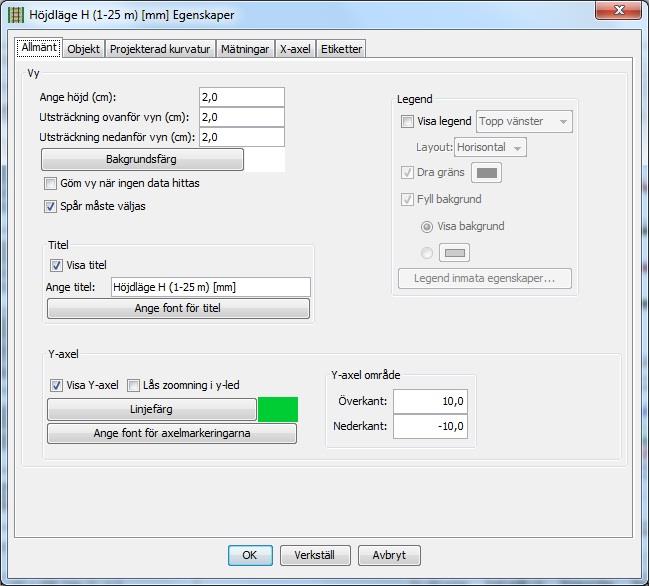Open the Etiketter tab

point(341,49)
